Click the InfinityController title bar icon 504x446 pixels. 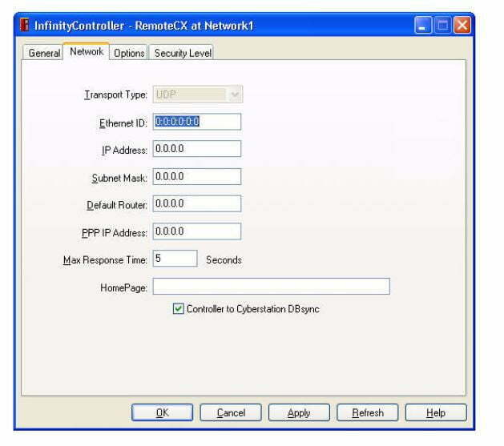24,25
